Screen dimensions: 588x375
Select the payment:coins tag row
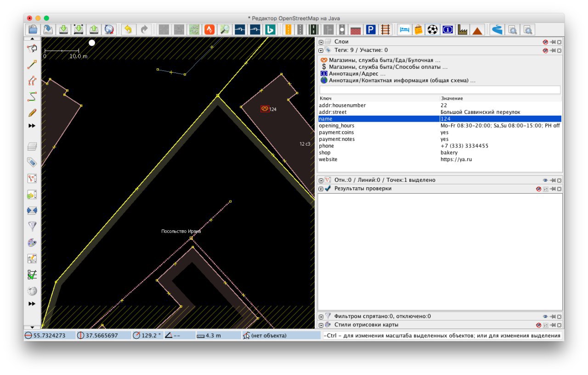440,132
